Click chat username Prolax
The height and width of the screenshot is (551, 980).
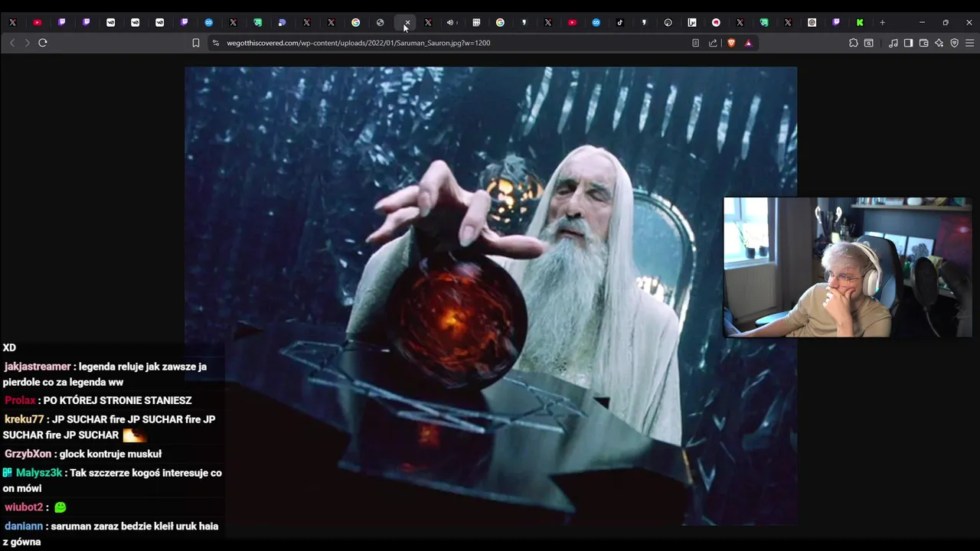(20, 400)
